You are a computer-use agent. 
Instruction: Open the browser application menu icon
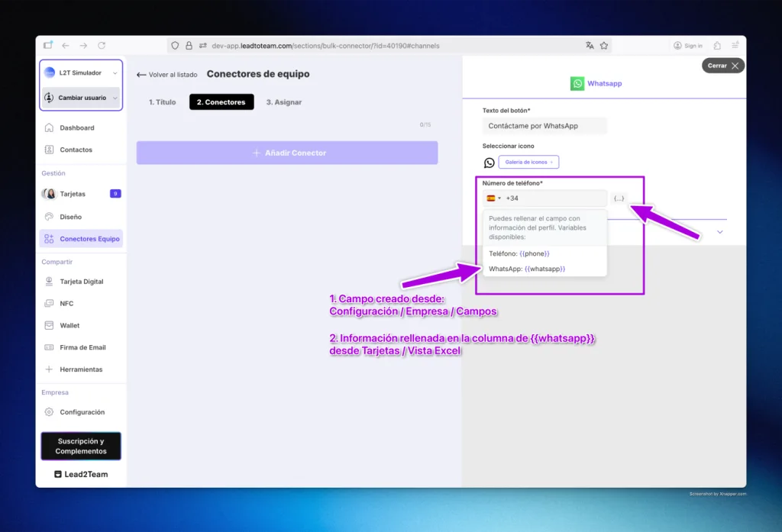tap(735, 45)
